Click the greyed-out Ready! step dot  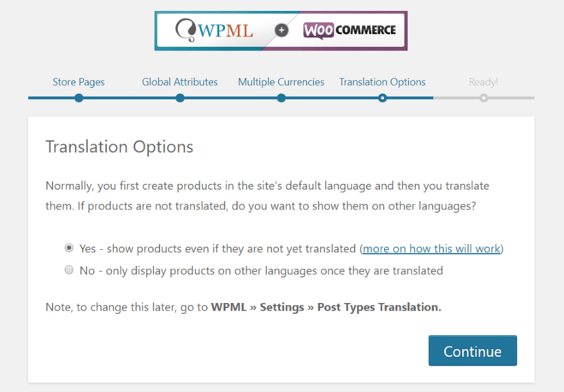coord(484,98)
